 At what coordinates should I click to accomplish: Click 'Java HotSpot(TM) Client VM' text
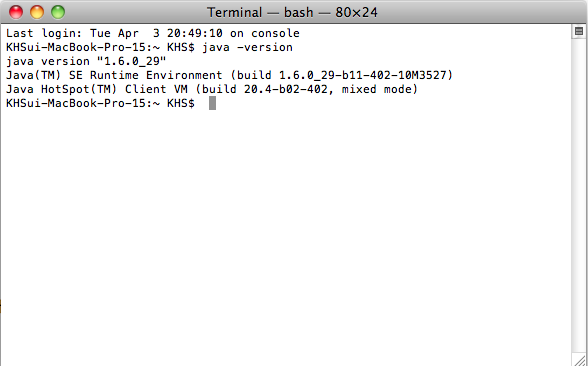pyautogui.click(x=97, y=89)
